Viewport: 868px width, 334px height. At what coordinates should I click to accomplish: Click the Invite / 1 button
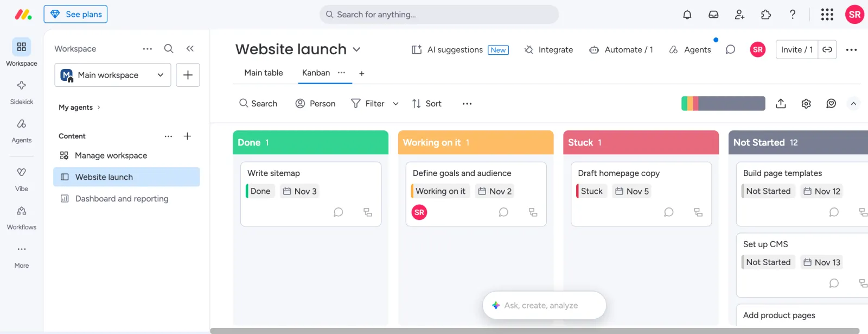click(x=797, y=49)
